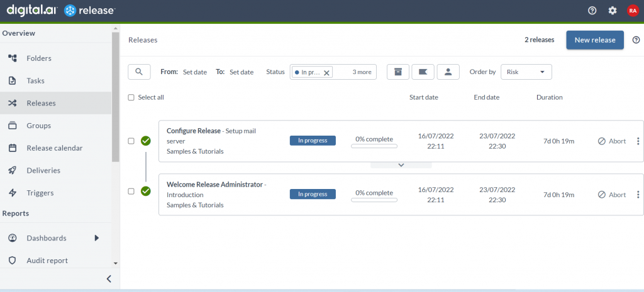Open the Order by Risk dropdown

point(526,72)
